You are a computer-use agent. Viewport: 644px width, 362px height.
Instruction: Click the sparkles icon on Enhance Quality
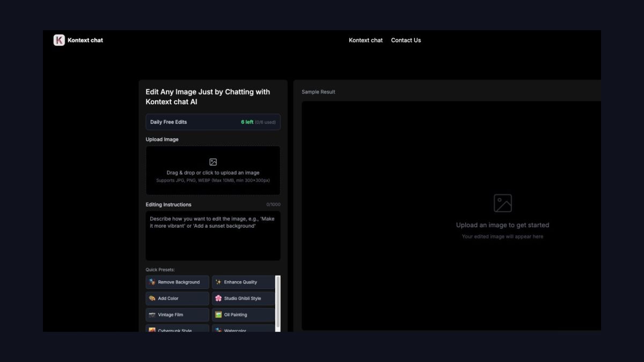point(218,282)
